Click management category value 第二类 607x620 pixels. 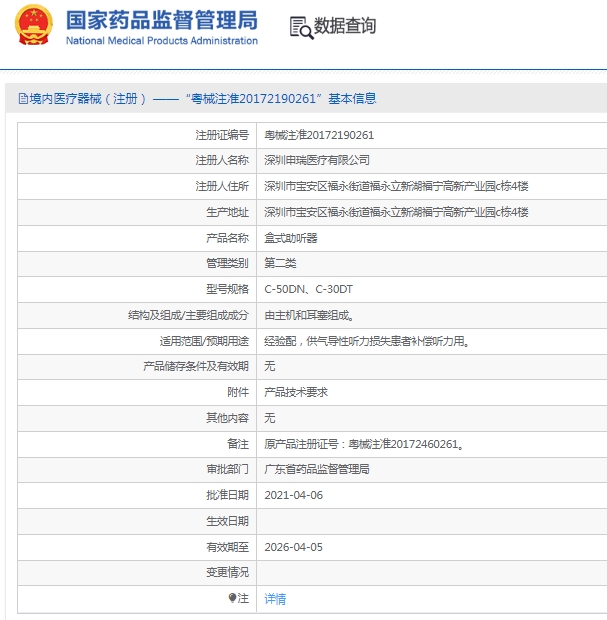280,263
